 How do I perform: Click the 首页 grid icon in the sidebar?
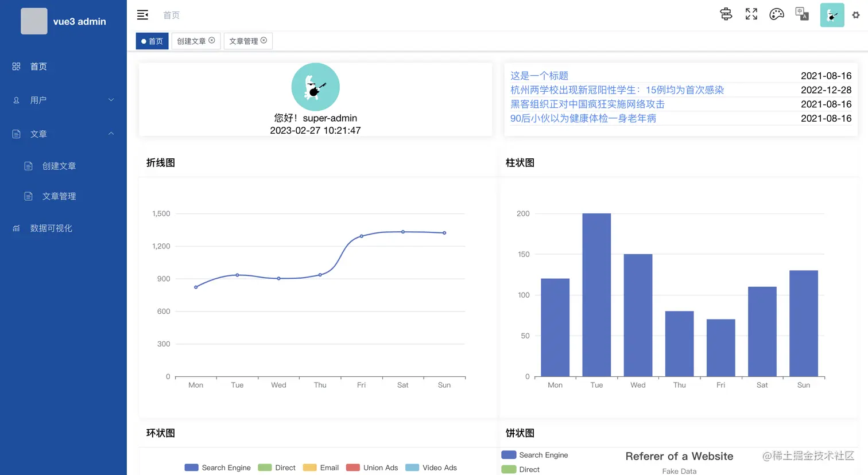click(16, 67)
